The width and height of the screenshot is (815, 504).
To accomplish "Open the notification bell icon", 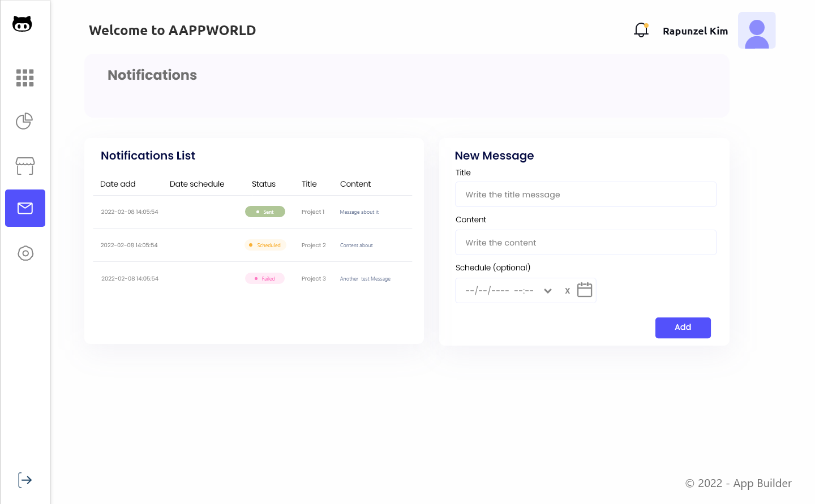I will (641, 30).
